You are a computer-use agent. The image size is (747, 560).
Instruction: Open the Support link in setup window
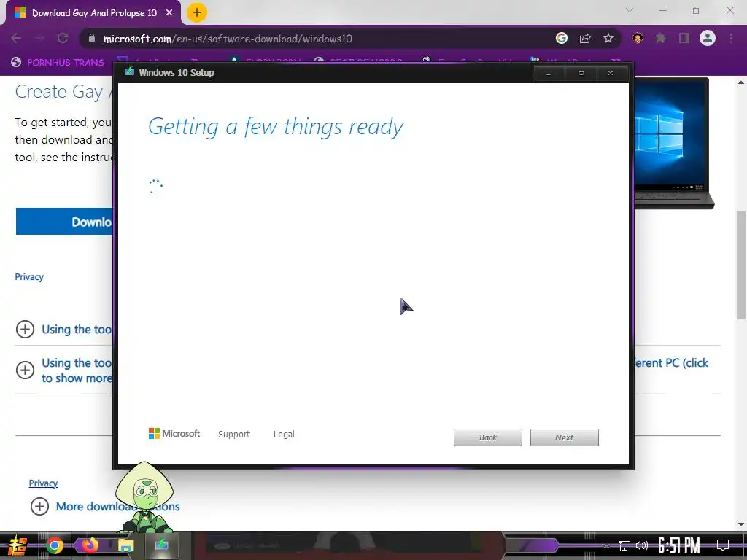point(234,435)
